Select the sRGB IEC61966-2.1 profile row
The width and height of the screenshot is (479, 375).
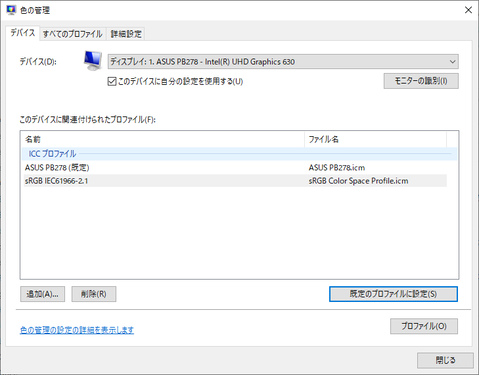pyautogui.click(x=235, y=181)
